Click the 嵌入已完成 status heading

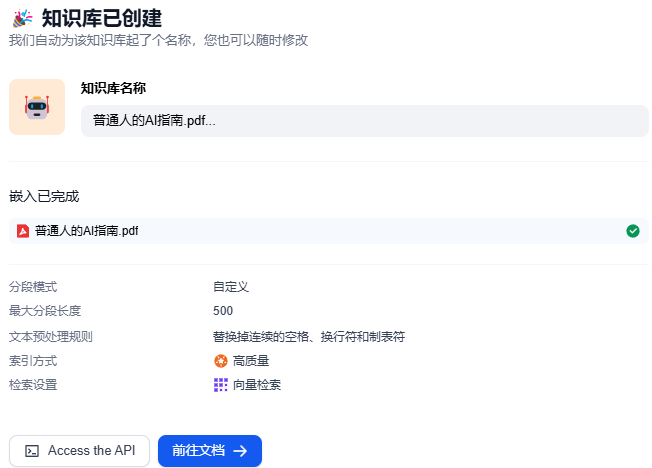click(44, 196)
